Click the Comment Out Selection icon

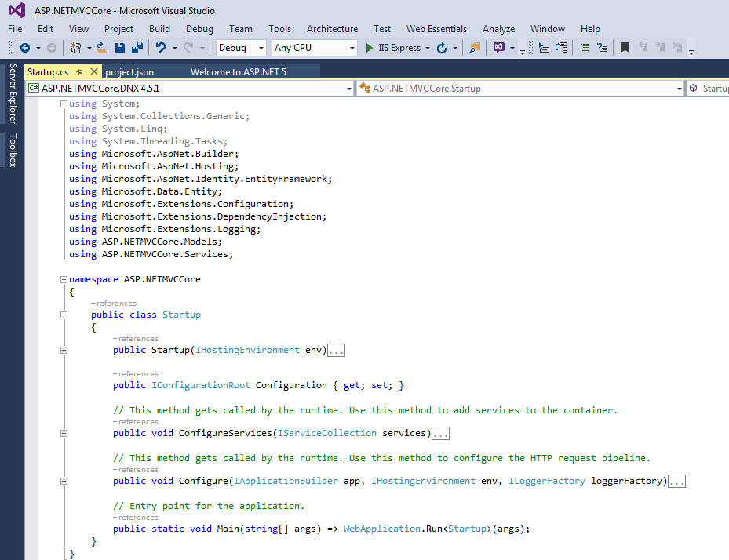tap(585, 47)
